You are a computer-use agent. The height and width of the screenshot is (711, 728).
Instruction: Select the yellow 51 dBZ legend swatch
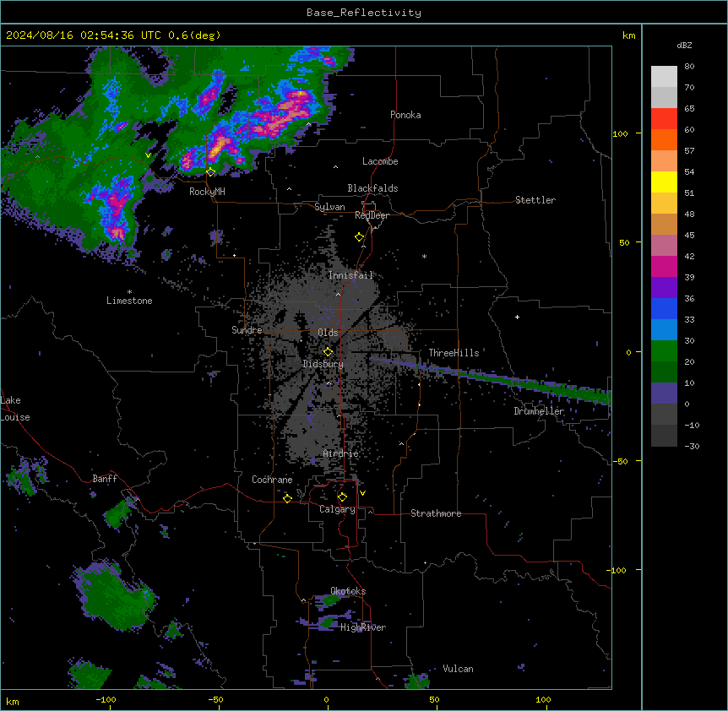tap(664, 182)
